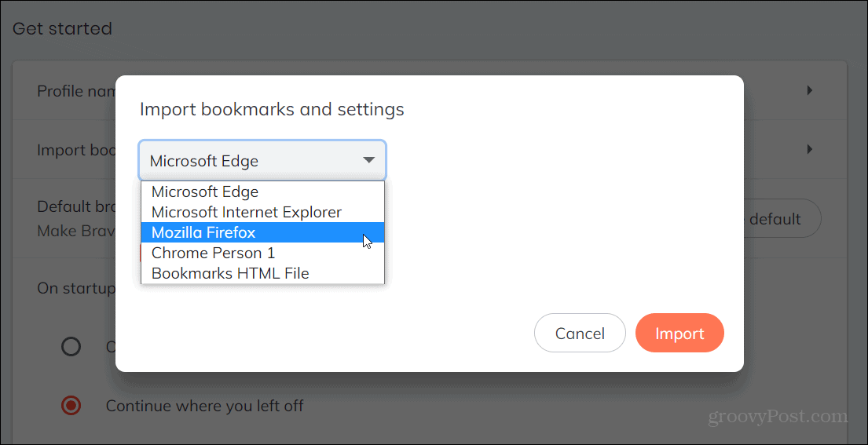
Task: Click Import bookmarks and settings dialog title
Action: (272, 109)
